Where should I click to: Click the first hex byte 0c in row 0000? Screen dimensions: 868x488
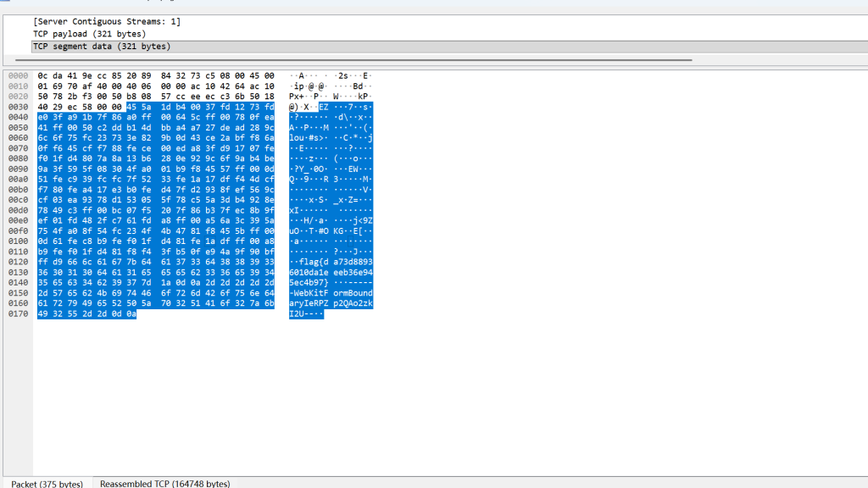pyautogui.click(x=42, y=75)
